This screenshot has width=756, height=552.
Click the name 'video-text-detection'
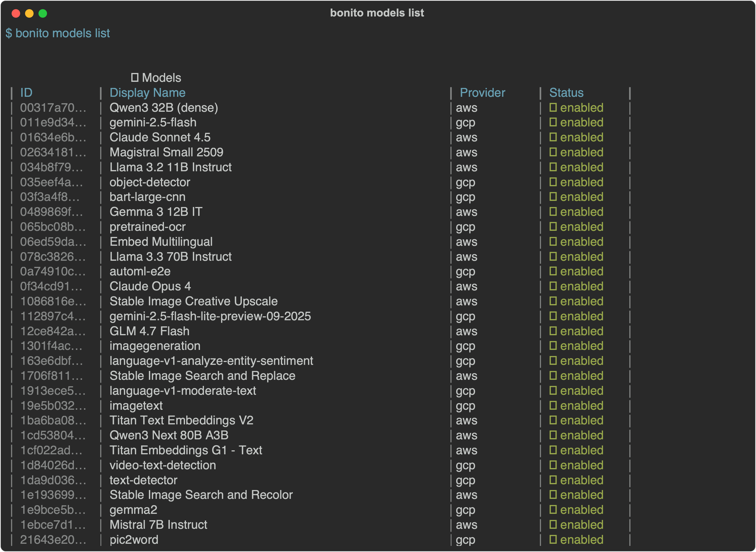pos(163,465)
